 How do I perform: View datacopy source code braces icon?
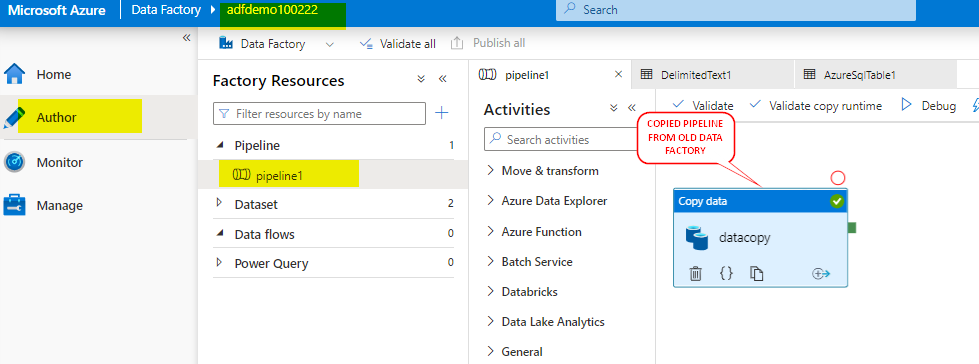click(x=726, y=273)
